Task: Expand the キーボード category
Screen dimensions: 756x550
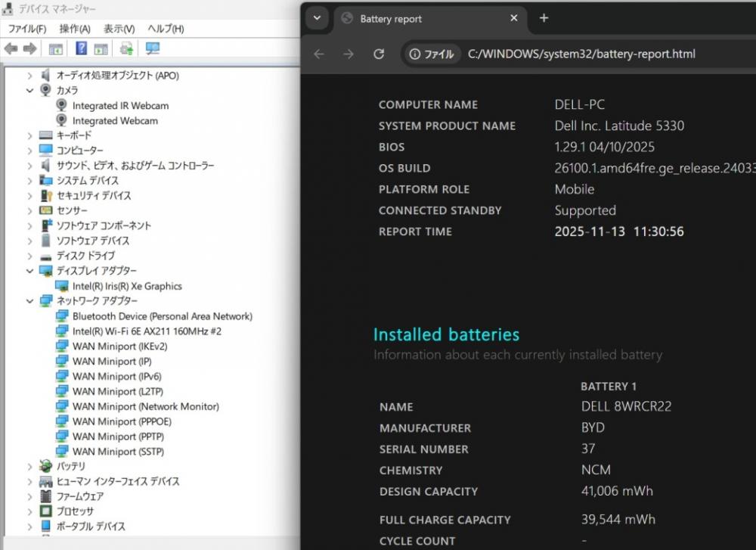Action: pyautogui.click(x=30, y=135)
